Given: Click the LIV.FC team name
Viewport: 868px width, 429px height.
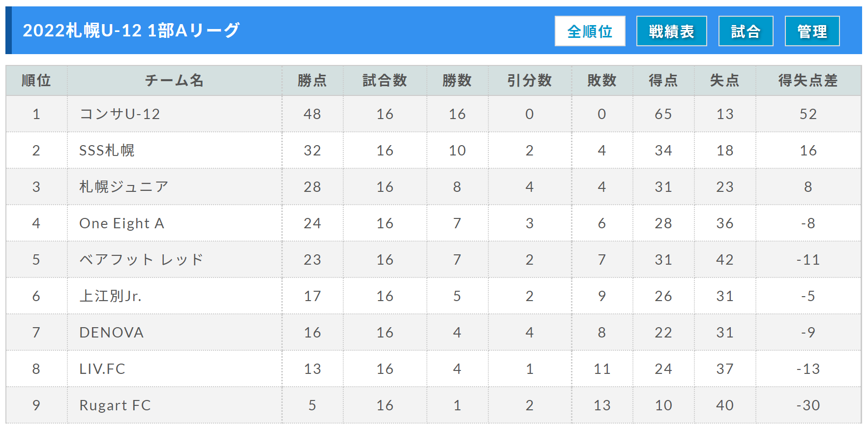Looking at the screenshot, I should click(102, 369).
